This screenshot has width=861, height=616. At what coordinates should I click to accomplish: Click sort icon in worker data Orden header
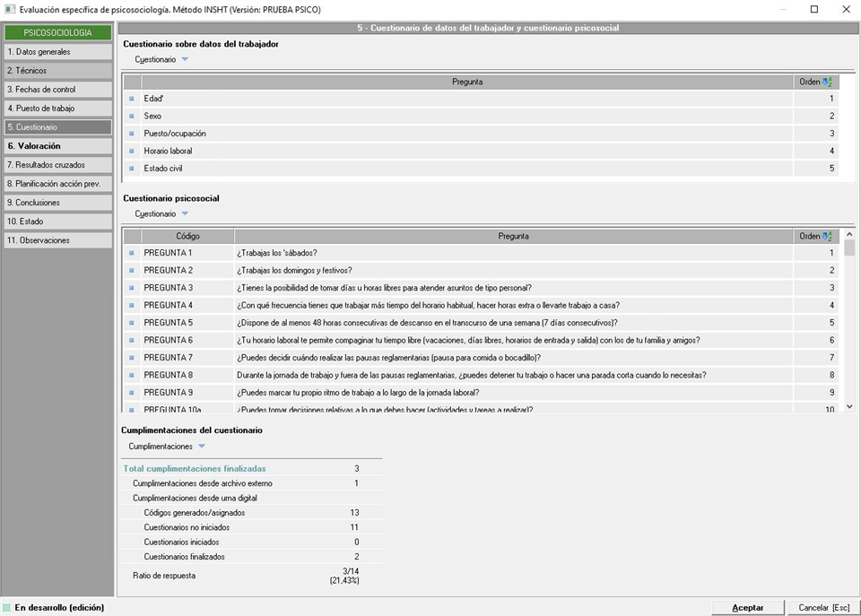[x=827, y=82]
